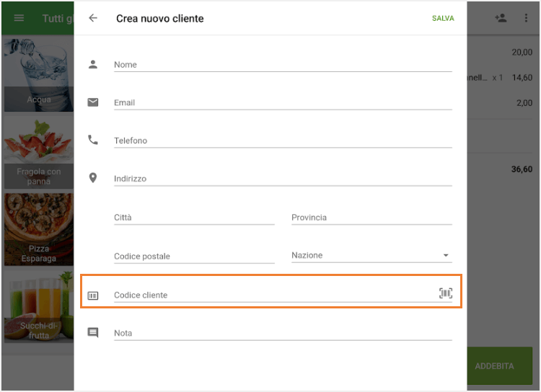541x392 pixels.
Task: Click the person icon beside Nome
Action: pos(93,64)
